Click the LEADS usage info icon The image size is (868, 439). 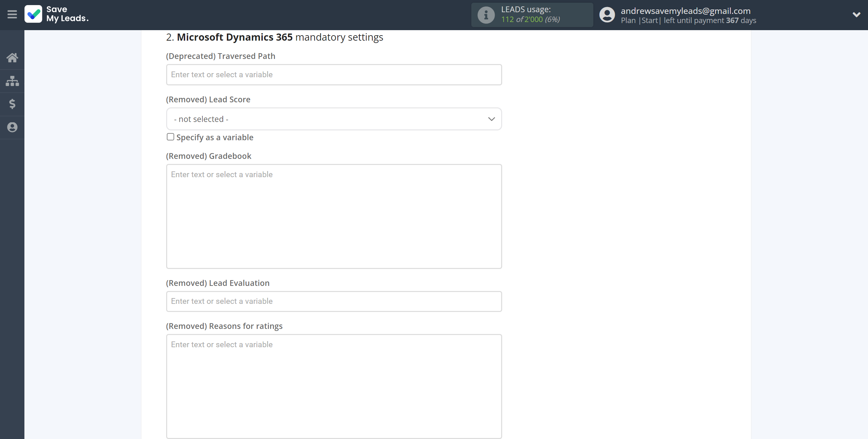point(486,15)
